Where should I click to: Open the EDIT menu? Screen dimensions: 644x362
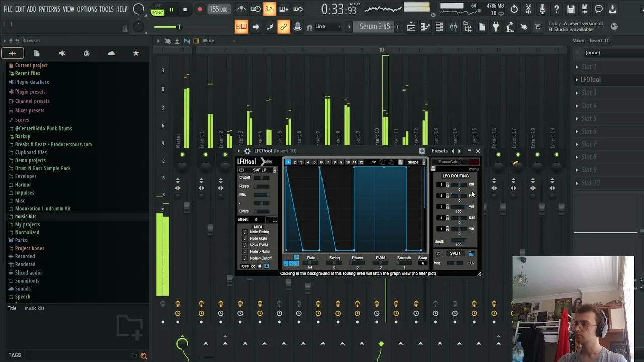(20, 9)
